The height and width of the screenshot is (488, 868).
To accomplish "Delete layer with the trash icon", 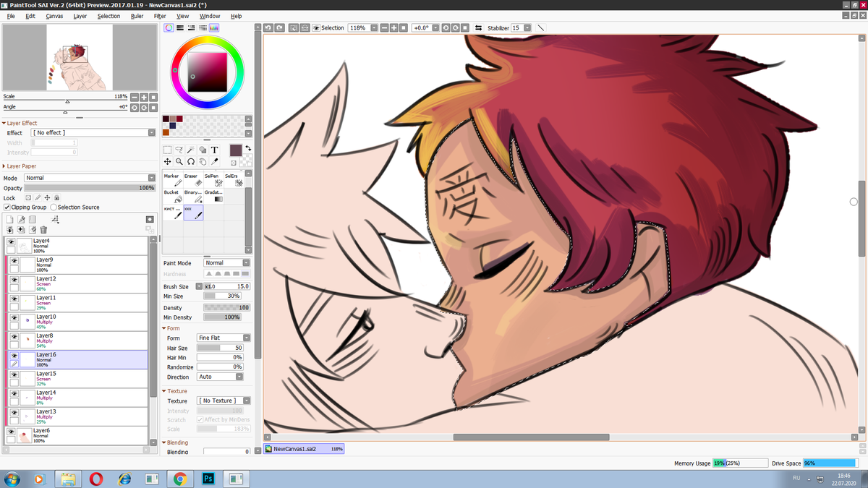I will point(44,230).
